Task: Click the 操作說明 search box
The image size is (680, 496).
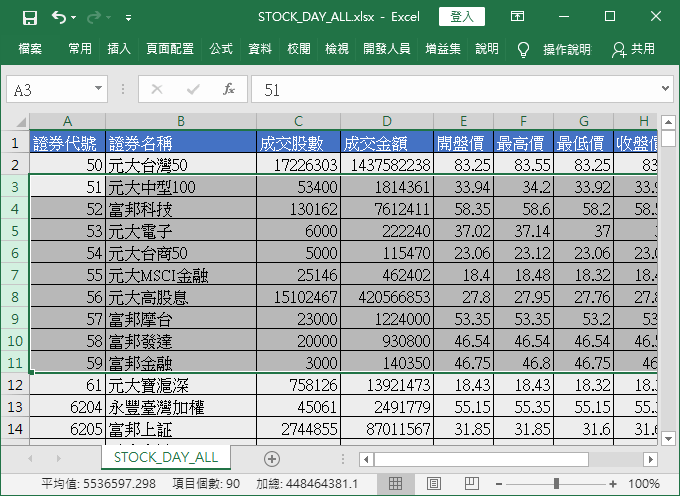Action: 567,49
